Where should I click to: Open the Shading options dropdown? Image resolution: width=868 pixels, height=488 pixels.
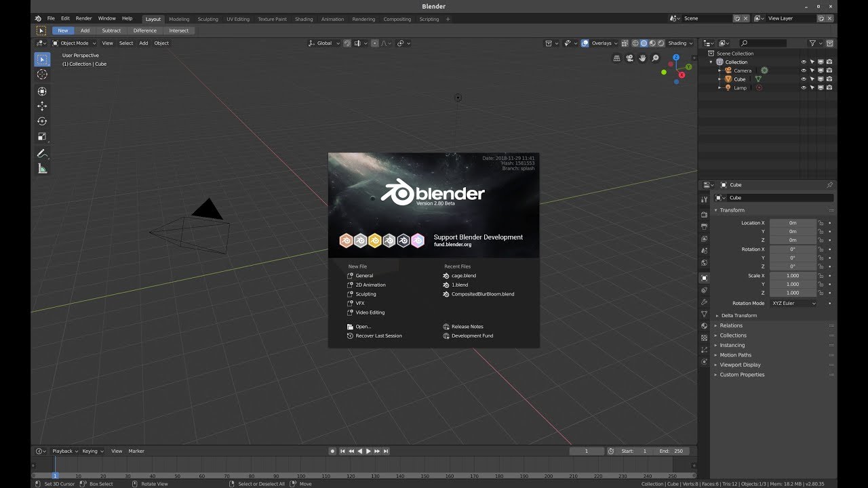coord(680,43)
